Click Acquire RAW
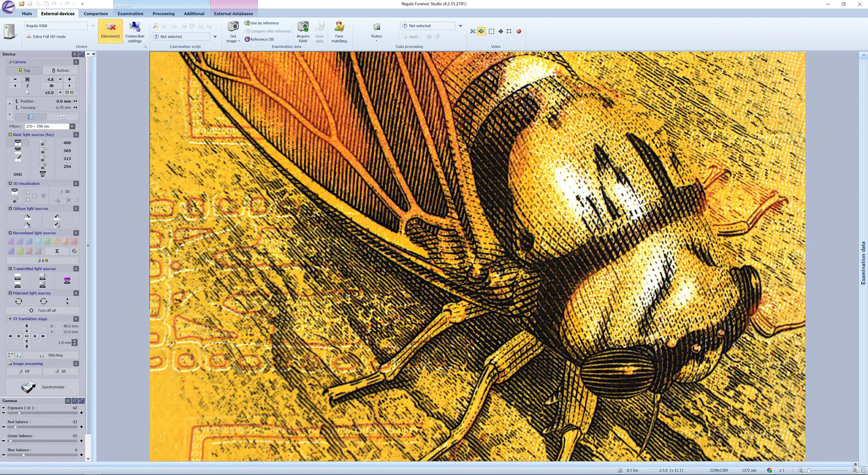 [303, 32]
